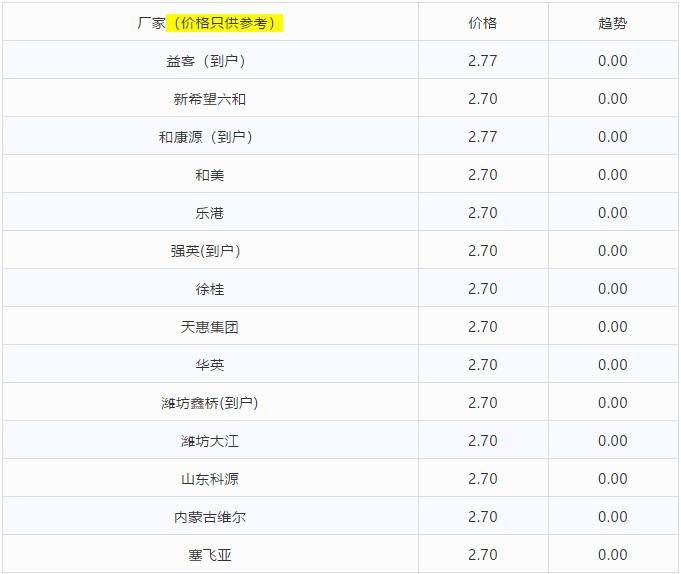Click the 乐港 manufacturer cell

[210, 213]
